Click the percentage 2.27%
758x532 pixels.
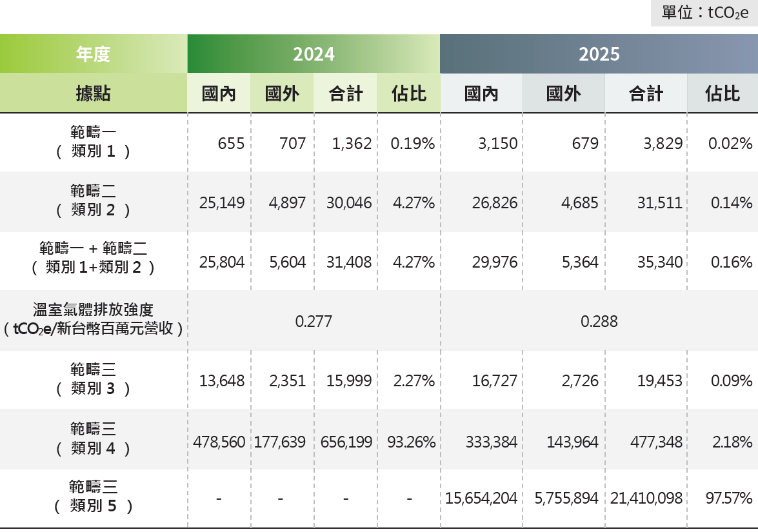point(414,381)
